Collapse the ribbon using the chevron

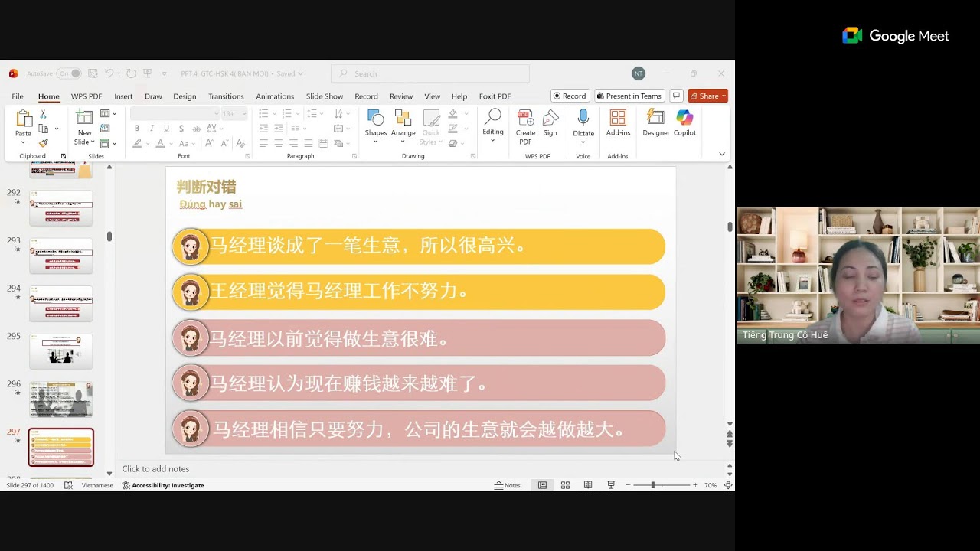click(x=721, y=154)
